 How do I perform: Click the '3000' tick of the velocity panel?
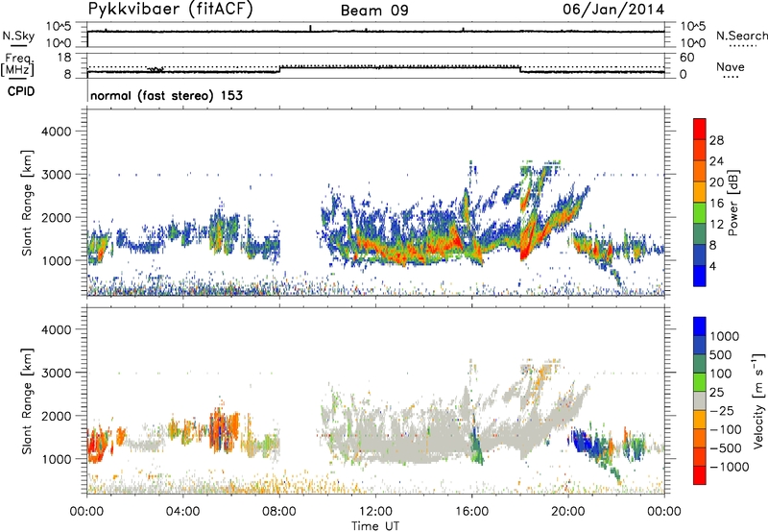point(57,373)
